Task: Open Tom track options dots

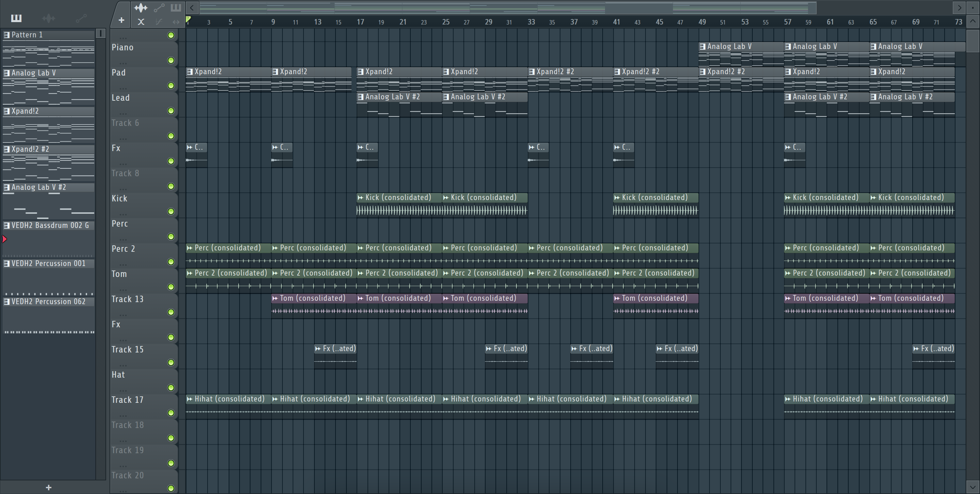Action: 122,290
